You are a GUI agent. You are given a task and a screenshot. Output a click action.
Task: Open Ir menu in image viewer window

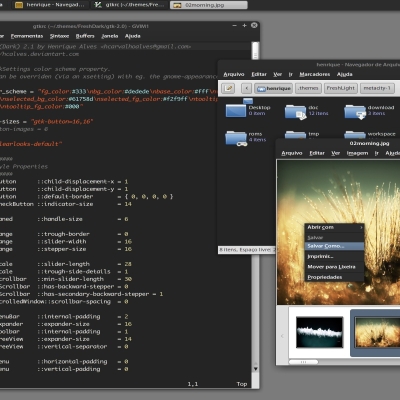tap(377, 153)
